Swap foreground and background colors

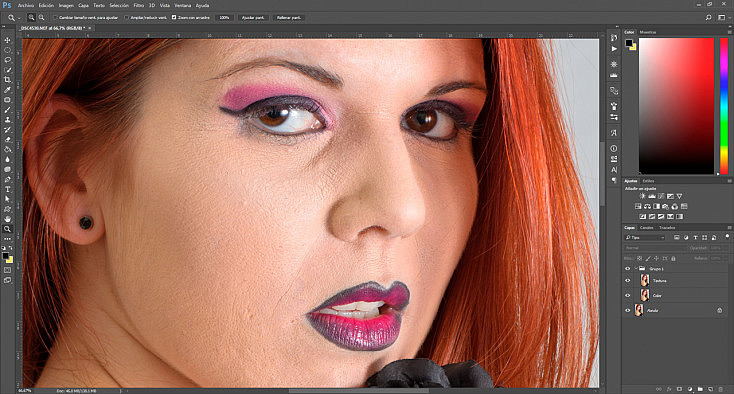(x=10, y=248)
